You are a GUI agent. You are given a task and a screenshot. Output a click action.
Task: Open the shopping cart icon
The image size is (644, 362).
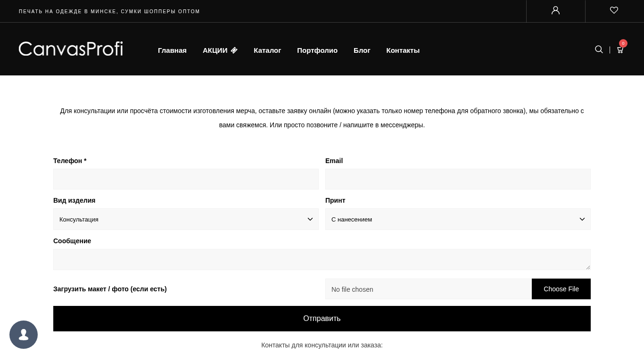pyautogui.click(x=620, y=50)
